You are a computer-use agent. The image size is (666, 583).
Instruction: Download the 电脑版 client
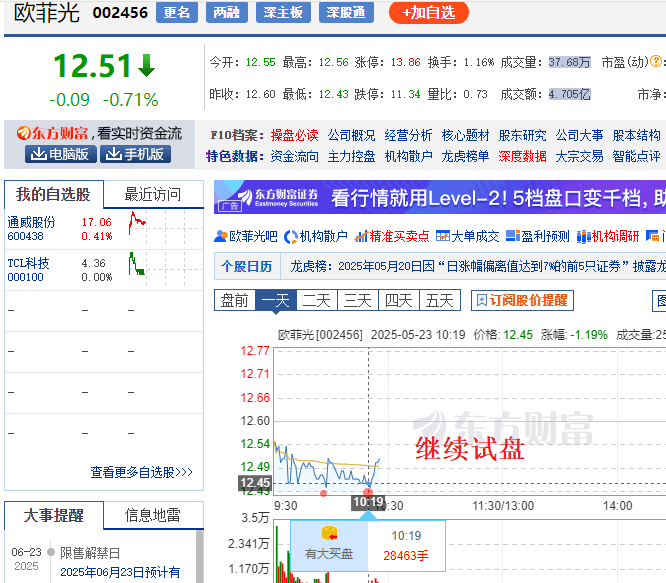[60, 154]
